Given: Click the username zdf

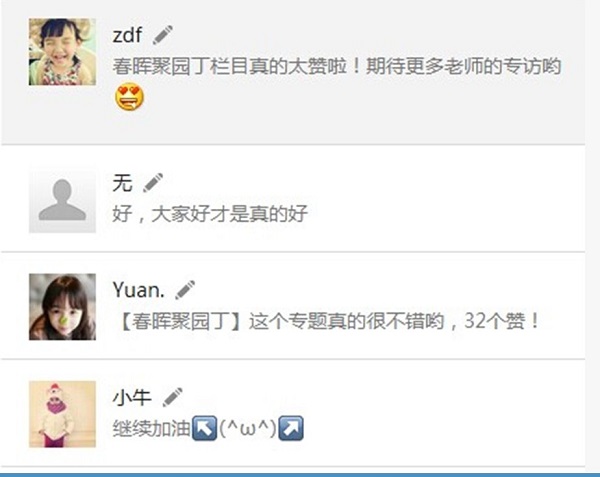Looking at the screenshot, I should pos(127,35).
